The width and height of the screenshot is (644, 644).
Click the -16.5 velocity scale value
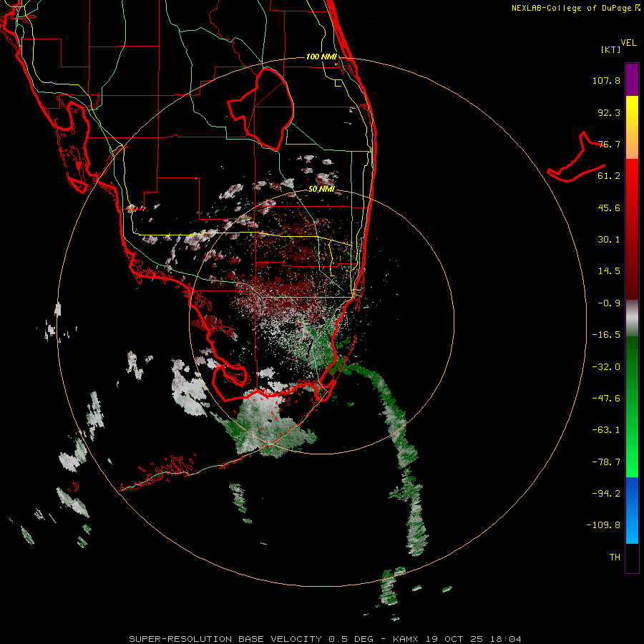click(606, 335)
